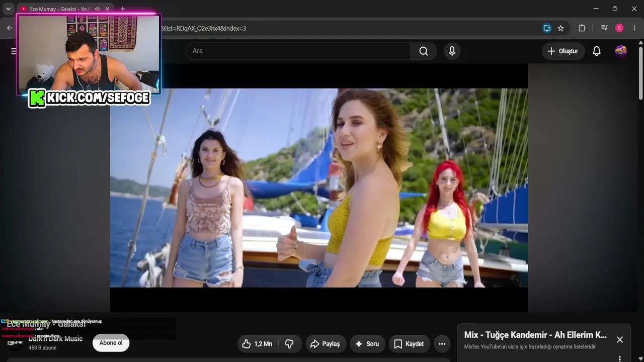Switch to the Ece Mumay - Galaksi tab

pyautogui.click(x=59, y=9)
